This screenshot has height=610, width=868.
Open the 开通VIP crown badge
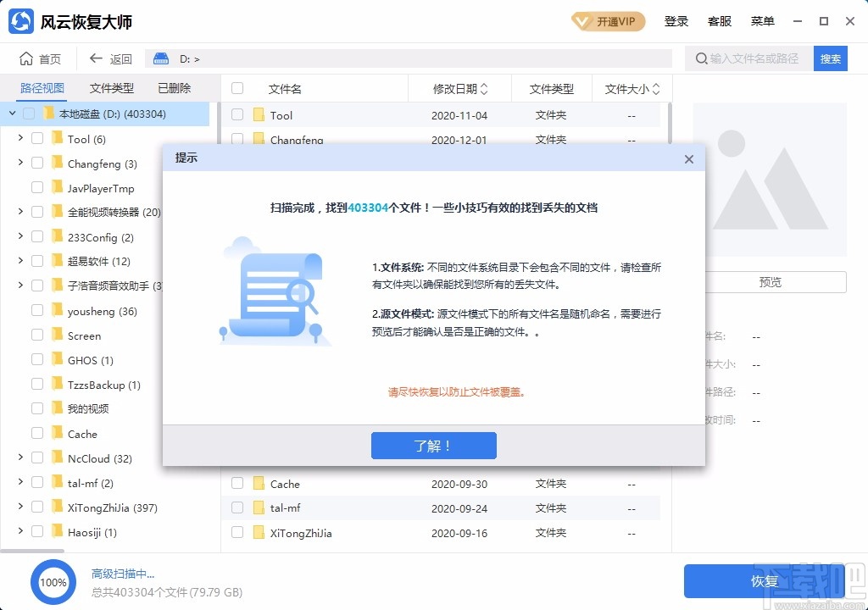(607, 21)
